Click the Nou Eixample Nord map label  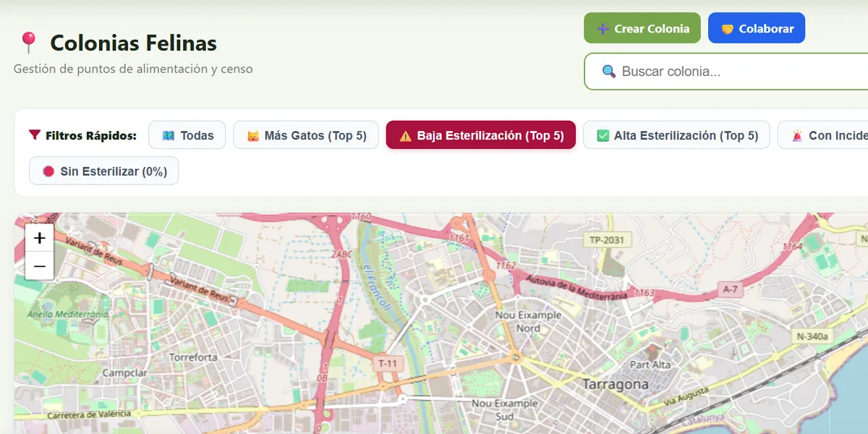pyautogui.click(x=528, y=322)
